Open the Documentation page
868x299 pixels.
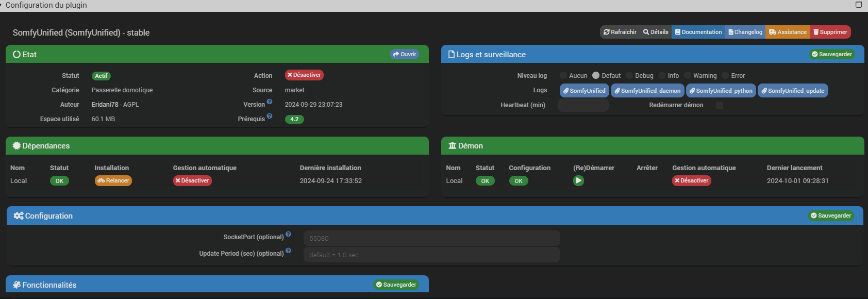[698, 32]
